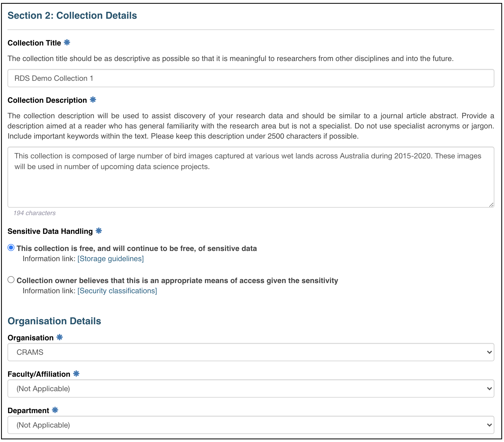The image size is (504, 442).
Task: Select the free of sensitive data option
Action: tap(11, 248)
